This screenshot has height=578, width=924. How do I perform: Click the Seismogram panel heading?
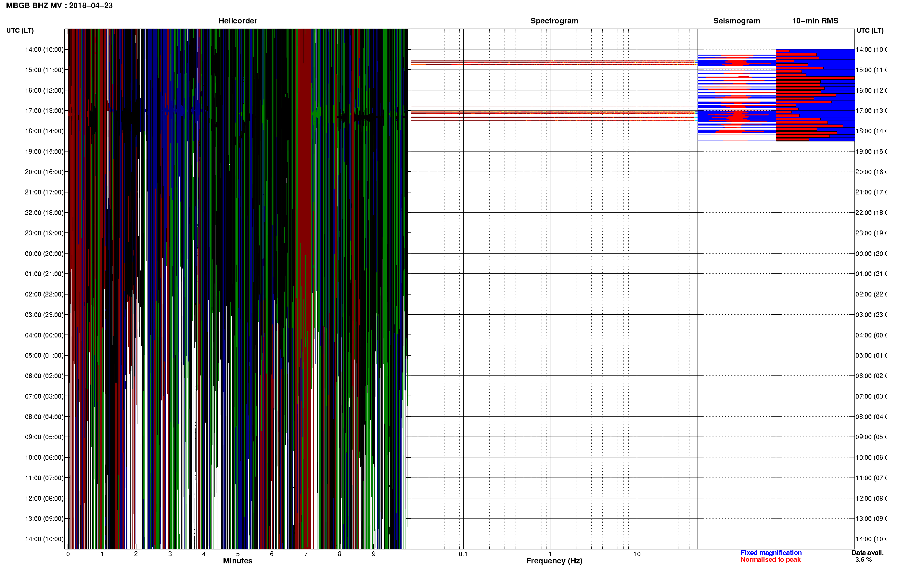[x=737, y=21]
